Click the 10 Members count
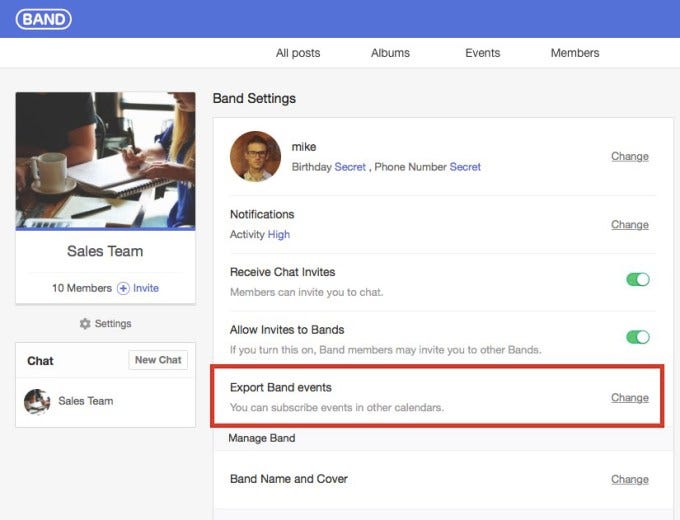 click(x=82, y=288)
